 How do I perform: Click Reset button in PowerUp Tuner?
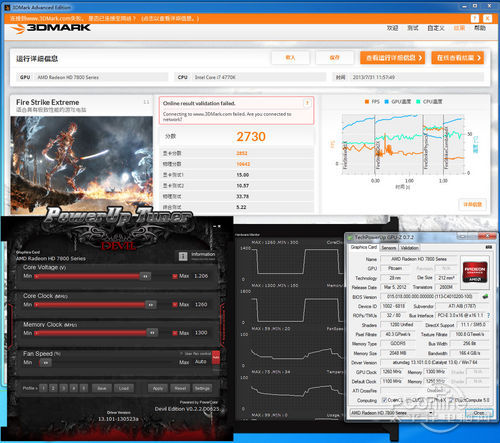[180, 388]
